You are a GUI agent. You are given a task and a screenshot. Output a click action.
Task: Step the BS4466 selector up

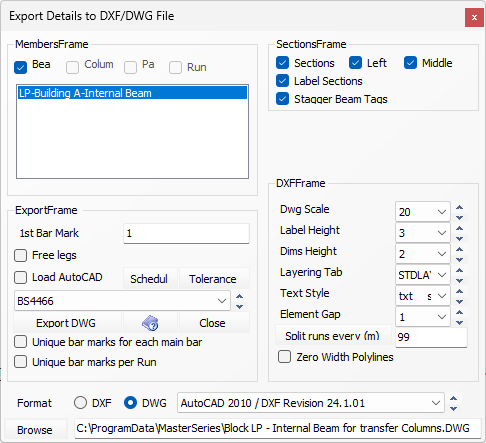click(x=240, y=296)
